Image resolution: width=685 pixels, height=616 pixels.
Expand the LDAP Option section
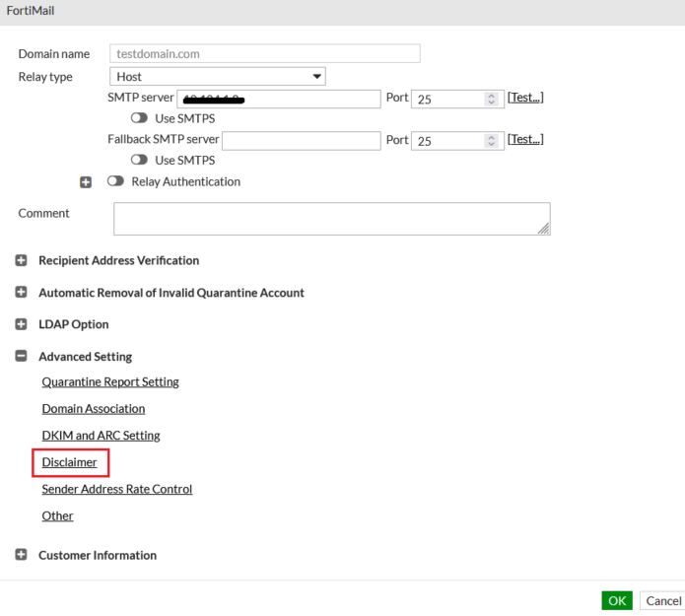(x=22, y=324)
